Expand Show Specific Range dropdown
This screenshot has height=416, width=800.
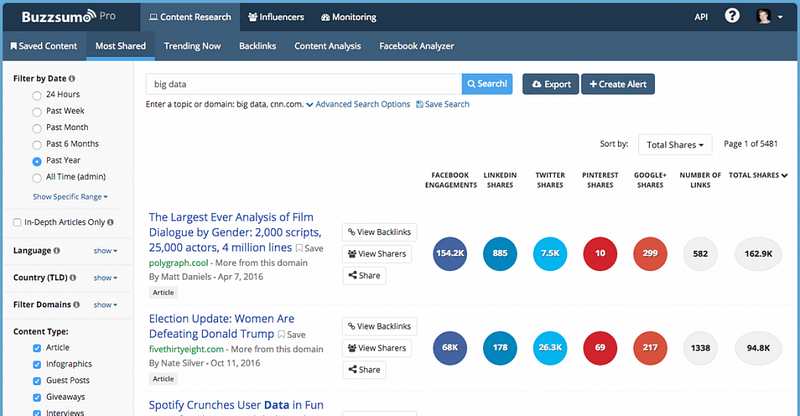[70, 197]
